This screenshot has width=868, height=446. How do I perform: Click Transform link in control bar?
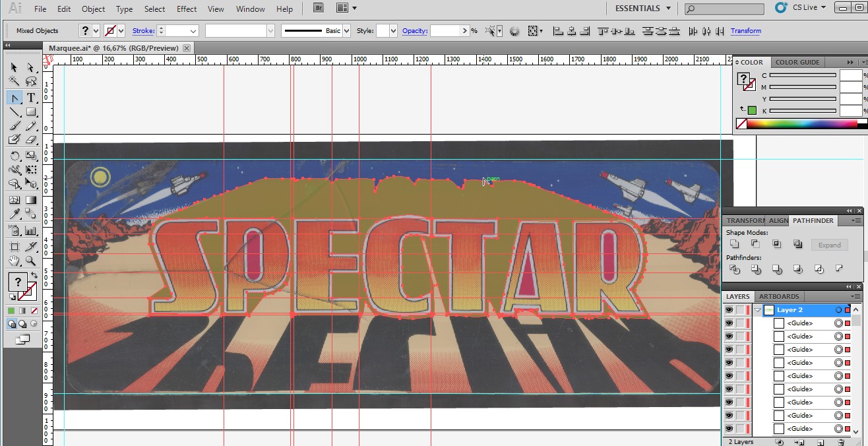point(746,31)
